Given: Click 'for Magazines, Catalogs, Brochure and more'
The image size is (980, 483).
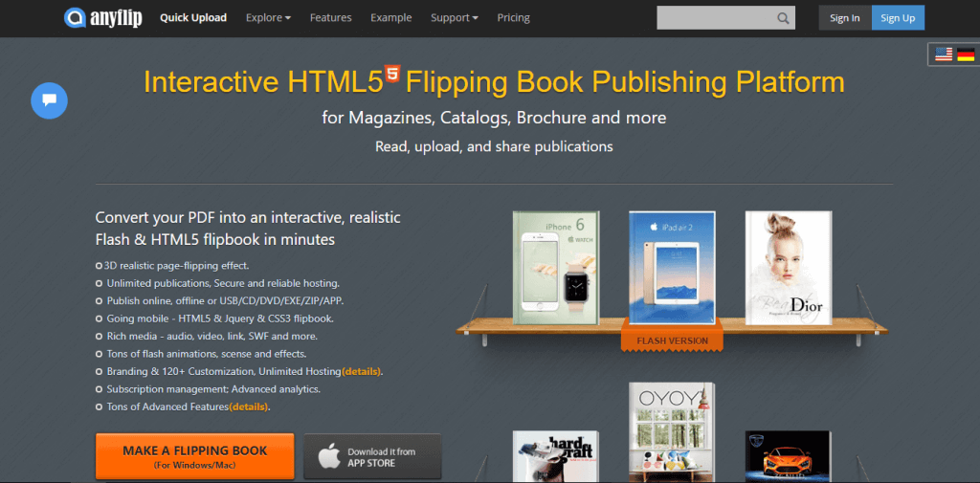Looking at the screenshot, I should (494, 118).
